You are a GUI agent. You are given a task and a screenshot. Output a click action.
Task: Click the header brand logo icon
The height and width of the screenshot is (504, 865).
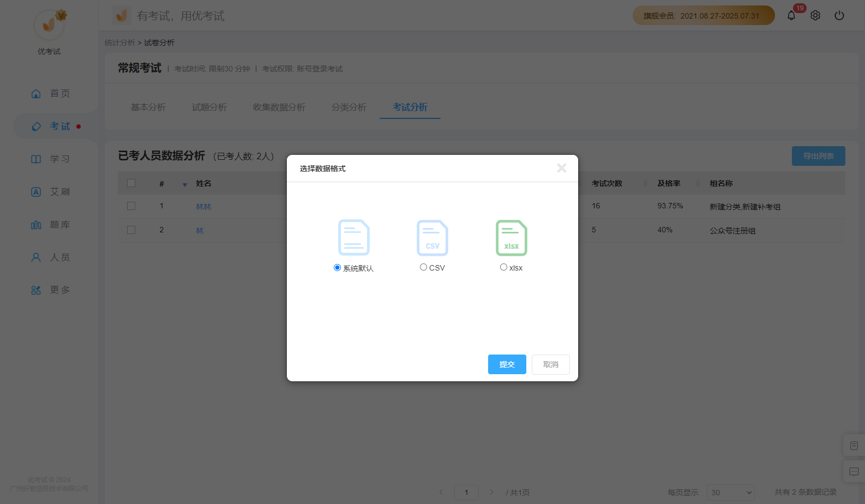pos(122,15)
